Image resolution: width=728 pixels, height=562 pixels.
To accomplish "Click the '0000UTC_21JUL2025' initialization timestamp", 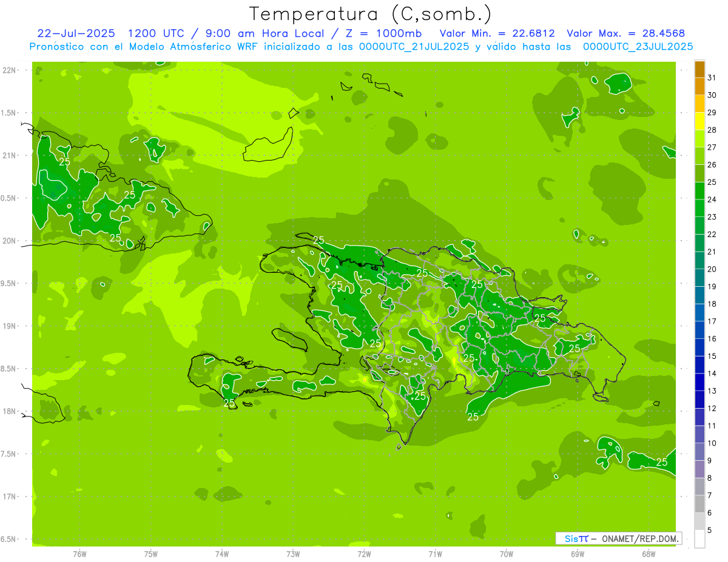I will [414, 47].
